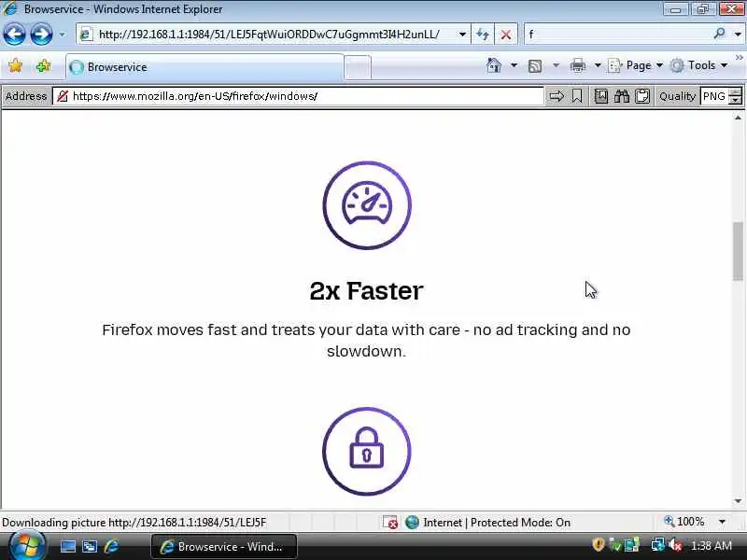The width and height of the screenshot is (747, 560).
Task: Click the scrollbar up arrow
Action: [738, 118]
